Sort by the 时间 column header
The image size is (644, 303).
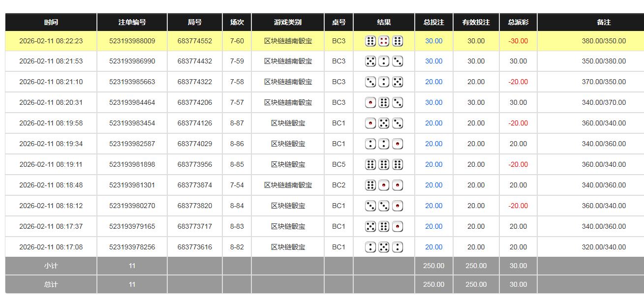point(52,22)
